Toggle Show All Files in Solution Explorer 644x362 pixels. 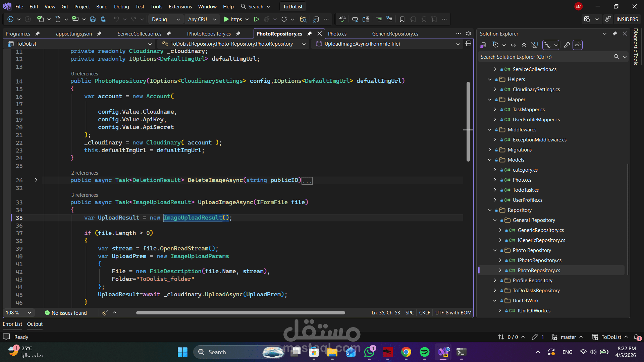pos(535,45)
